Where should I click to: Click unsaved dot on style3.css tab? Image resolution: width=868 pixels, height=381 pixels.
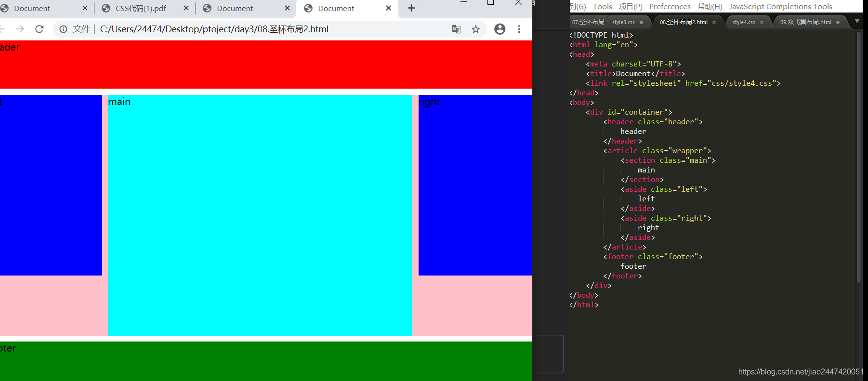(x=641, y=22)
